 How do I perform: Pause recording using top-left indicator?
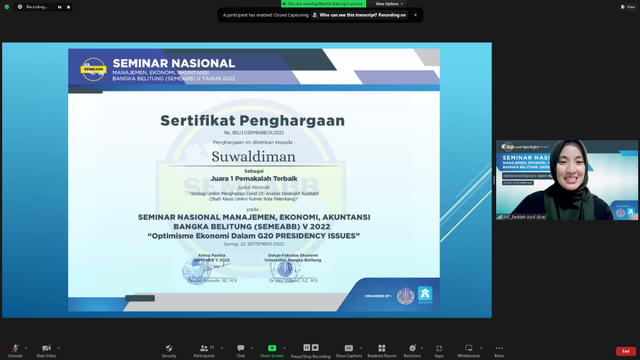[60, 7]
